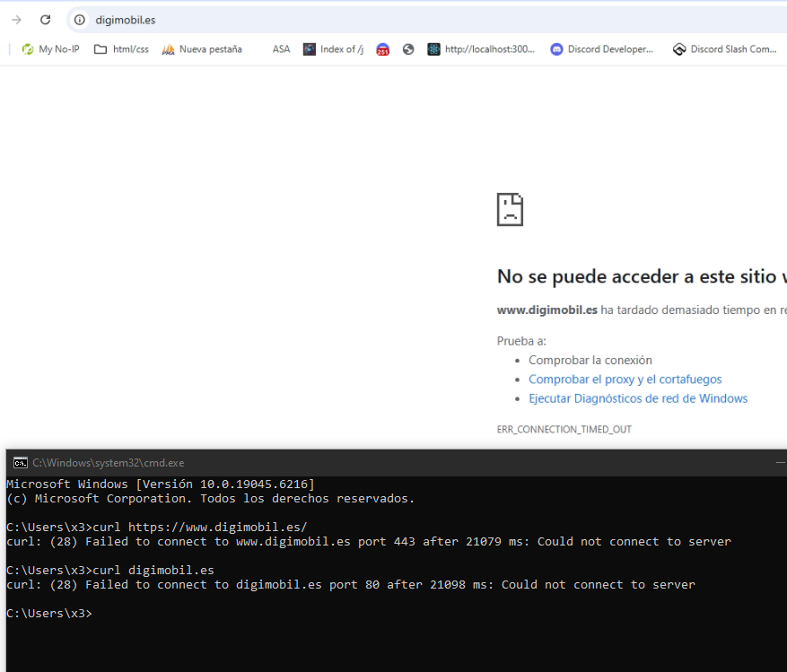The width and height of the screenshot is (787, 672).
Task: Open the http://localhost:300... bookmark
Action: pyautogui.click(x=481, y=49)
